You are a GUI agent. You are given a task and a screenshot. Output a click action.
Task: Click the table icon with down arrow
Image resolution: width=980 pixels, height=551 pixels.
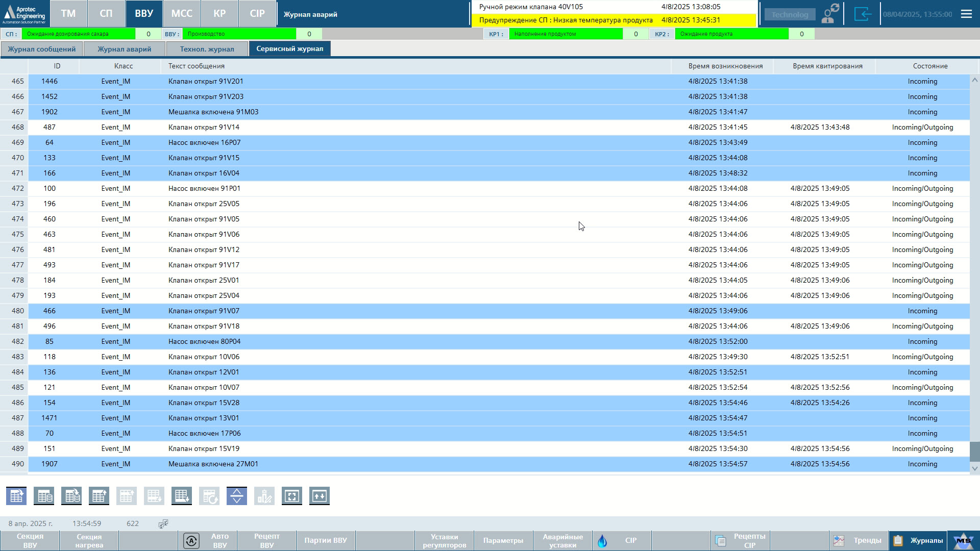tap(182, 496)
